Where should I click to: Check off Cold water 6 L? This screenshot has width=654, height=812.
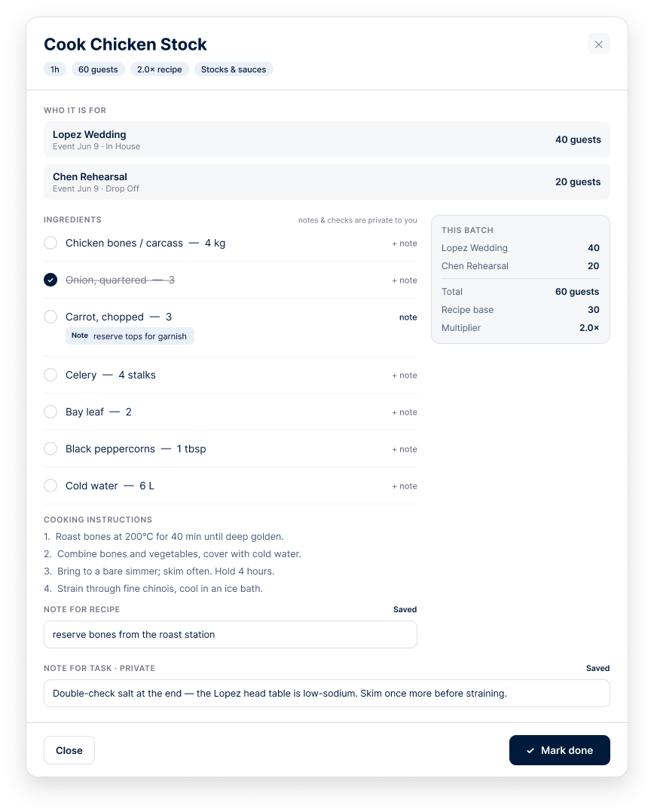pyautogui.click(x=50, y=486)
